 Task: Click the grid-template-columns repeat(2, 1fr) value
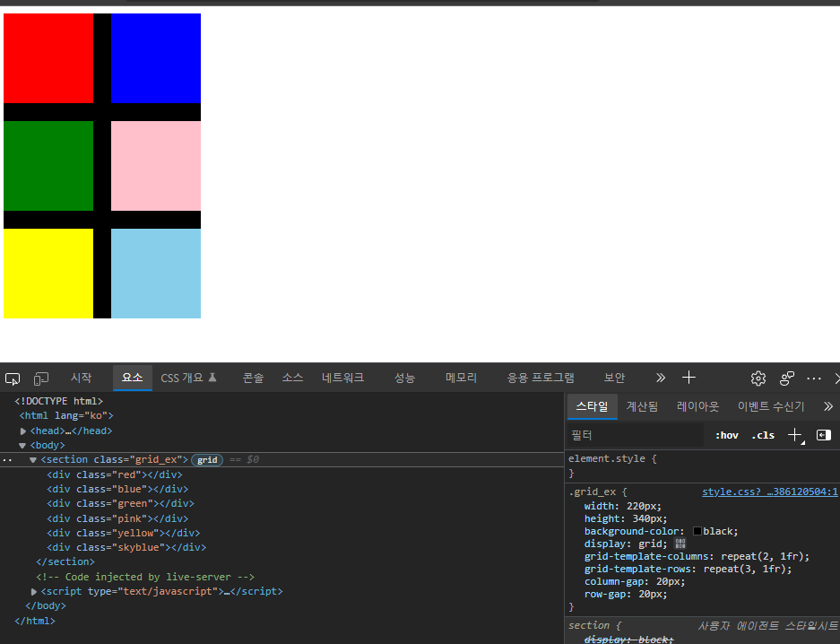(763, 557)
